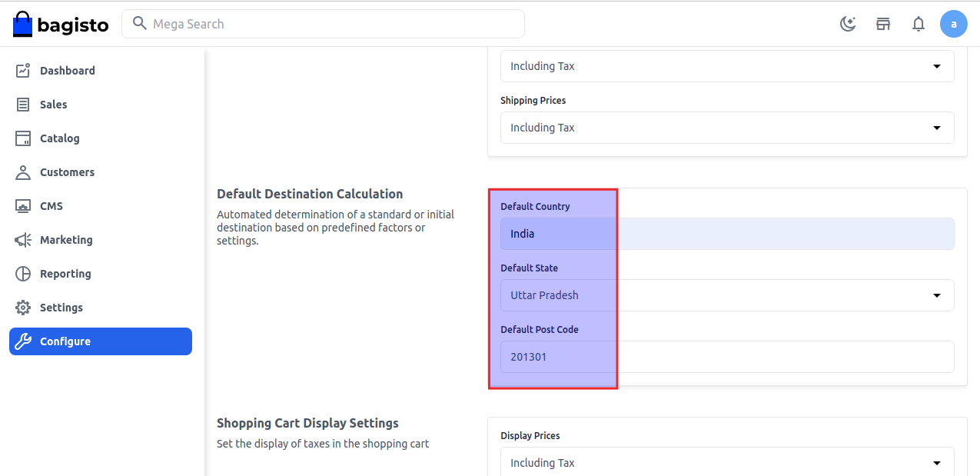Click the Settings gear icon

click(24, 307)
